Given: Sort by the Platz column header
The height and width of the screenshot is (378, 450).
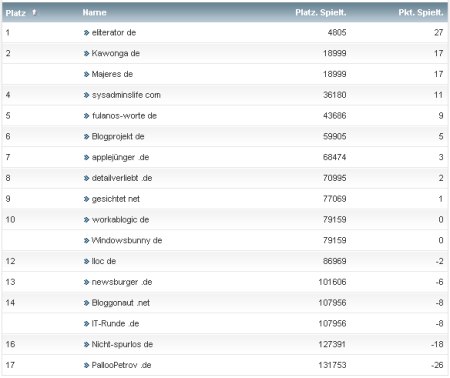Looking at the screenshot, I should coord(16,13).
